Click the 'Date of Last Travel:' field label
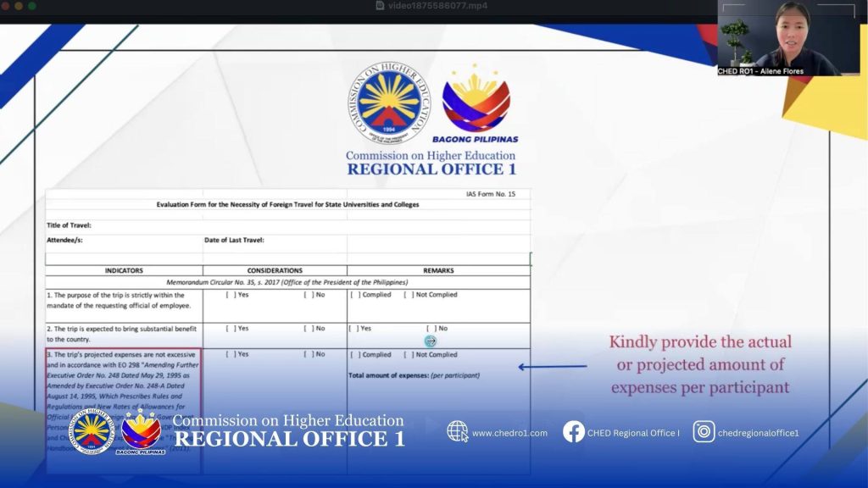Image resolution: width=868 pixels, height=488 pixels. click(x=234, y=240)
